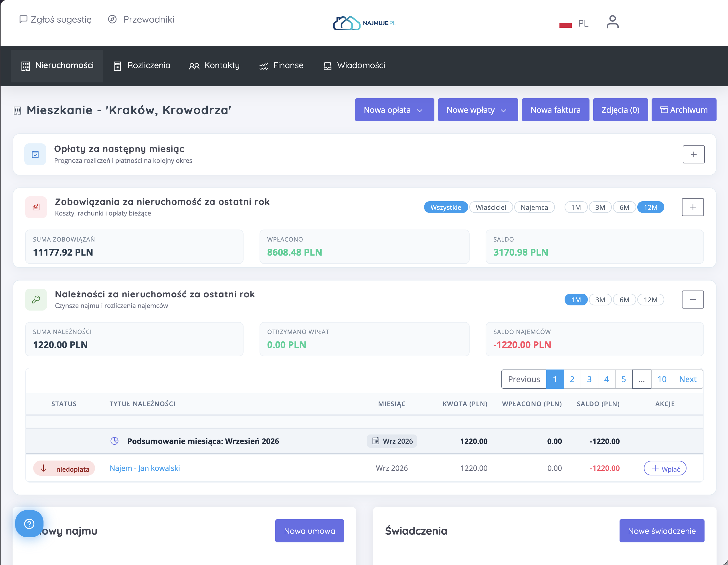This screenshot has width=728, height=565.
Task: Click the speech bubble icon for Zgłoś sugestię
Action: tap(23, 19)
